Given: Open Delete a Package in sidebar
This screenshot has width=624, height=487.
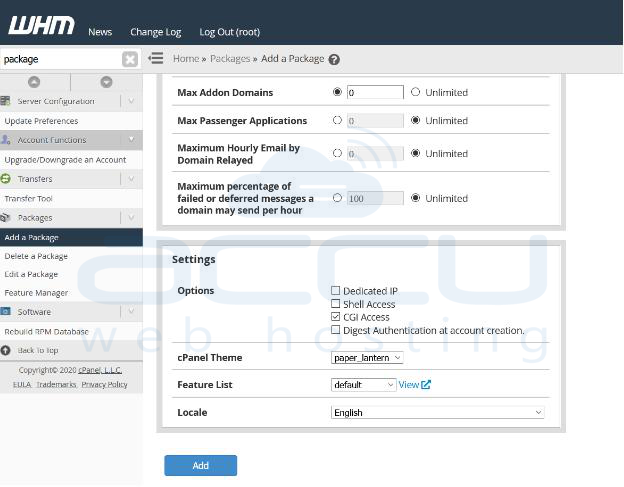Looking at the screenshot, I should point(36,256).
